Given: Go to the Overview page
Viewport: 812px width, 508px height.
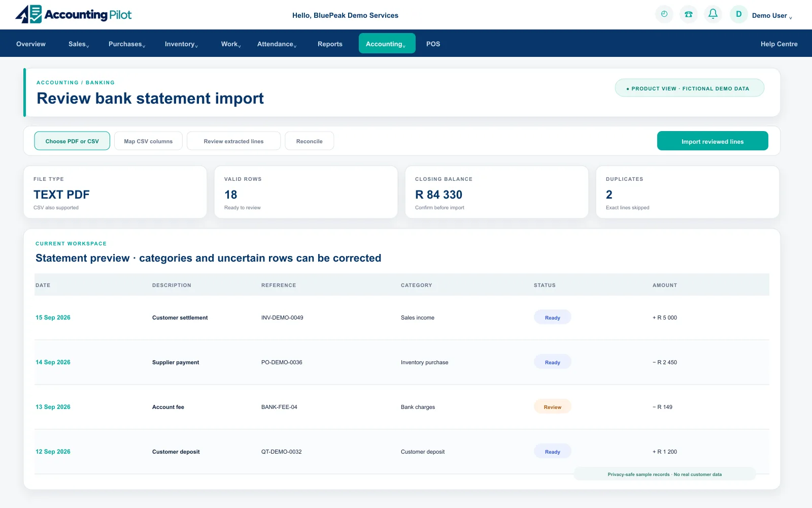Looking at the screenshot, I should (x=31, y=44).
